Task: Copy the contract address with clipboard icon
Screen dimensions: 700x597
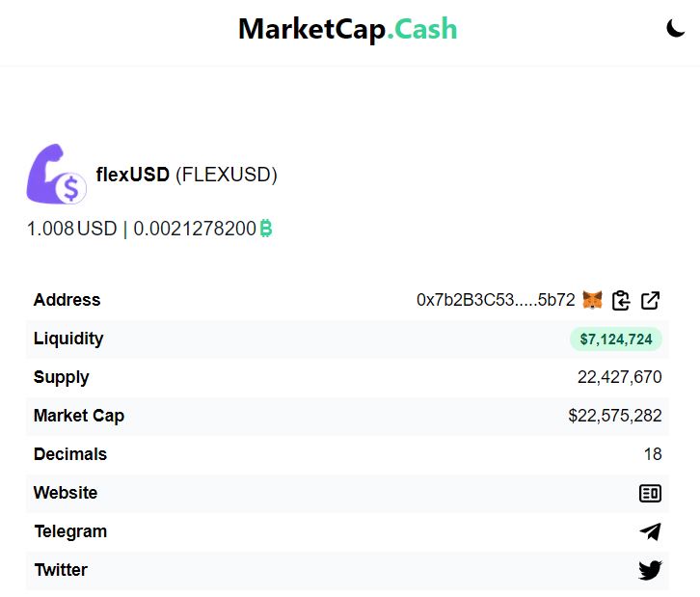Action: [x=621, y=300]
